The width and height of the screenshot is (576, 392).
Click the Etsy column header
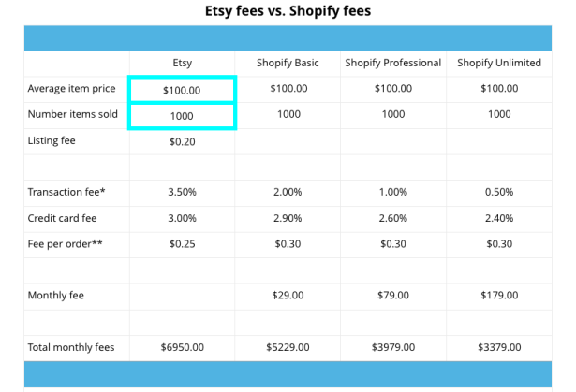[183, 63]
